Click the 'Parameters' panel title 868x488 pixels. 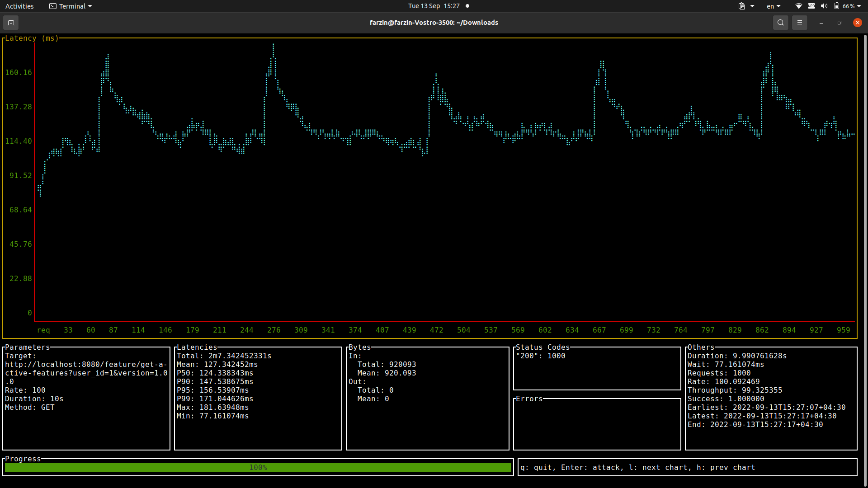click(28, 347)
